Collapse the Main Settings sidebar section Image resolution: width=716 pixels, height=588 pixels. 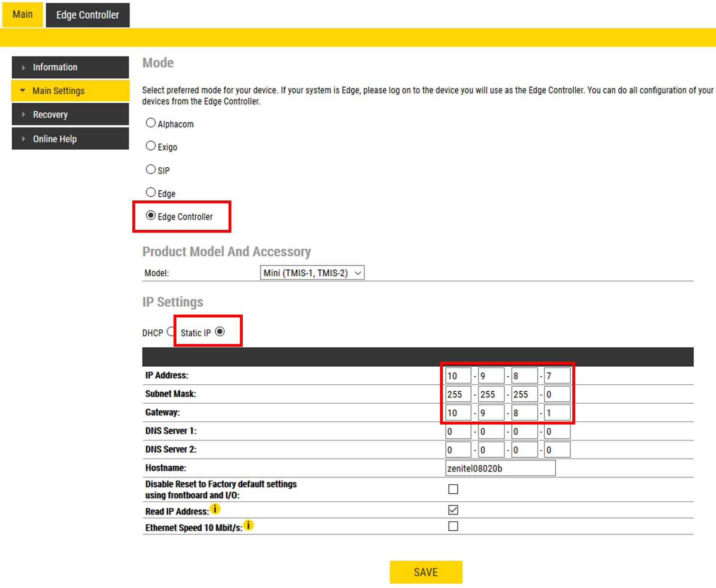point(70,91)
